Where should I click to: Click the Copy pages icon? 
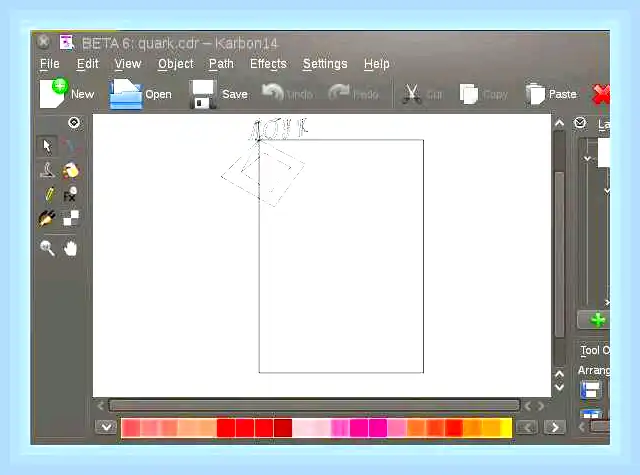coord(469,94)
